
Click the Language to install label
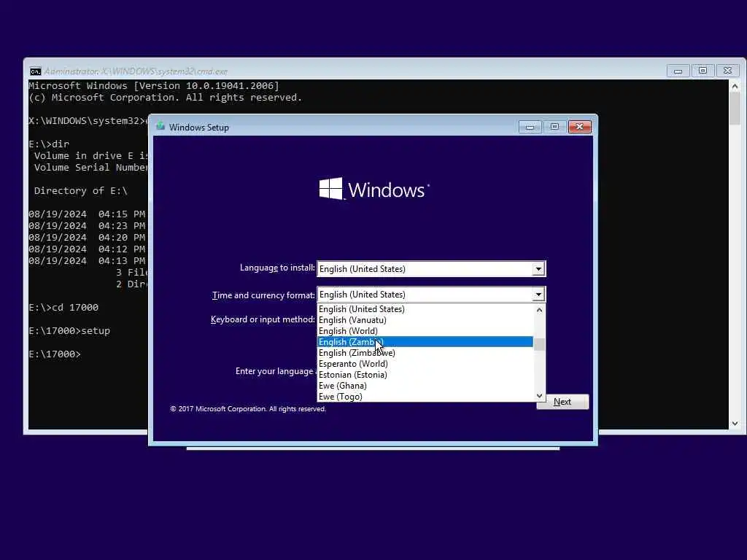[277, 268]
